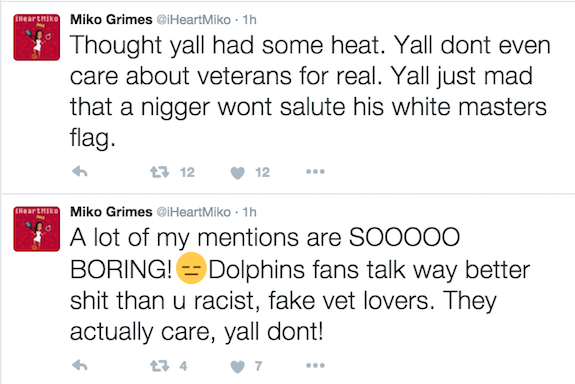575x384 pixels.
Task: Open Miko Grimes avatar on first tweet
Action: [37, 37]
